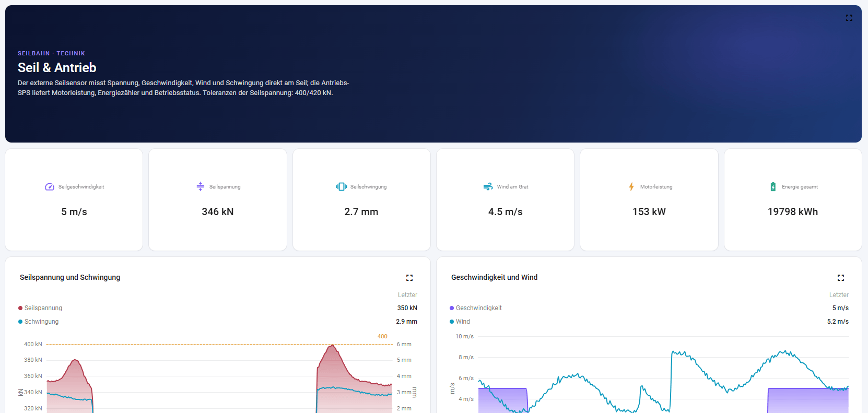Click the Seilschwingung vibration icon
Viewport: 868px width, 413px height.
tap(342, 187)
